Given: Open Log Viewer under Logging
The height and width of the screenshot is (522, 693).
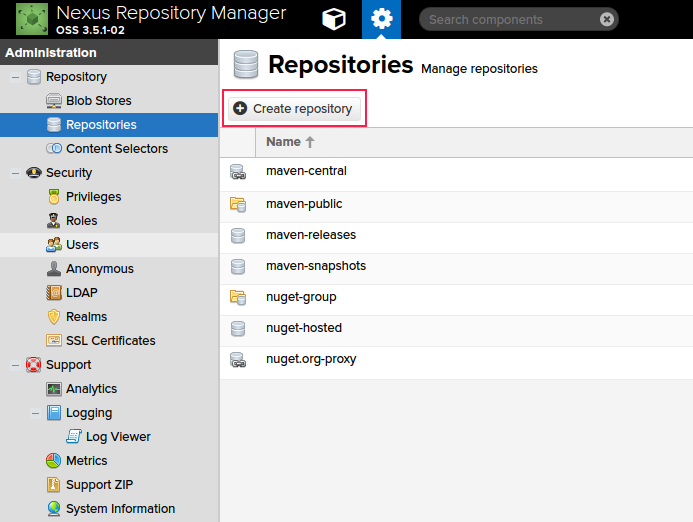Looking at the screenshot, I should tap(118, 437).
